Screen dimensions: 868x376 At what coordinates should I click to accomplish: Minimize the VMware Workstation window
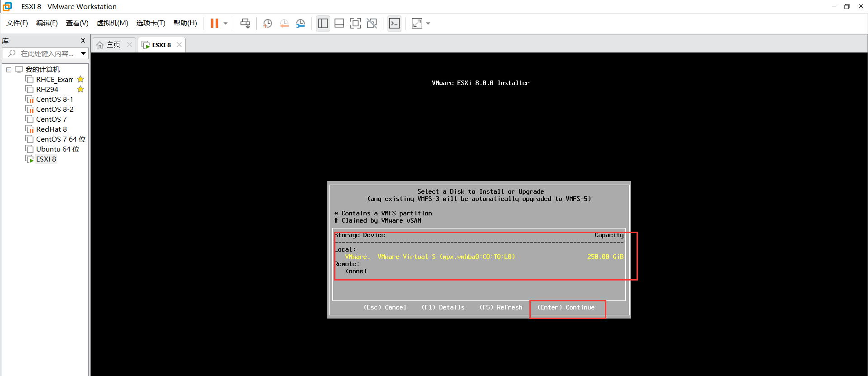(834, 6)
